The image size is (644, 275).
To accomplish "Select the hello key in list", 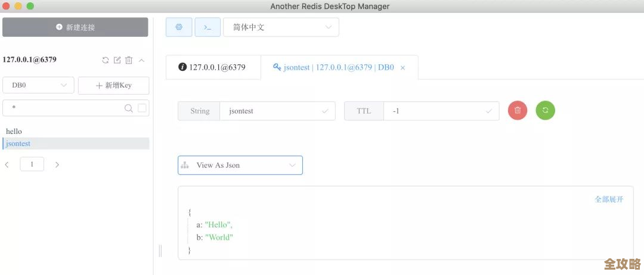I will 14,131.
